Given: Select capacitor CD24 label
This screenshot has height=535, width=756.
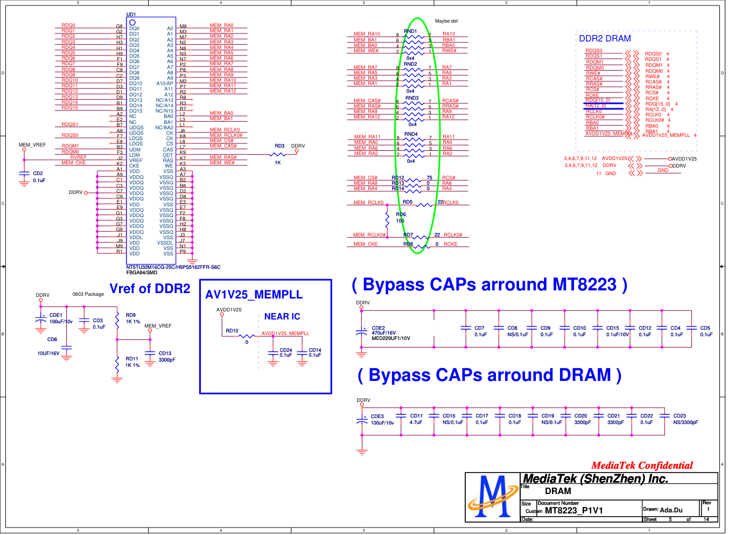Looking at the screenshot, I should [286, 350].
